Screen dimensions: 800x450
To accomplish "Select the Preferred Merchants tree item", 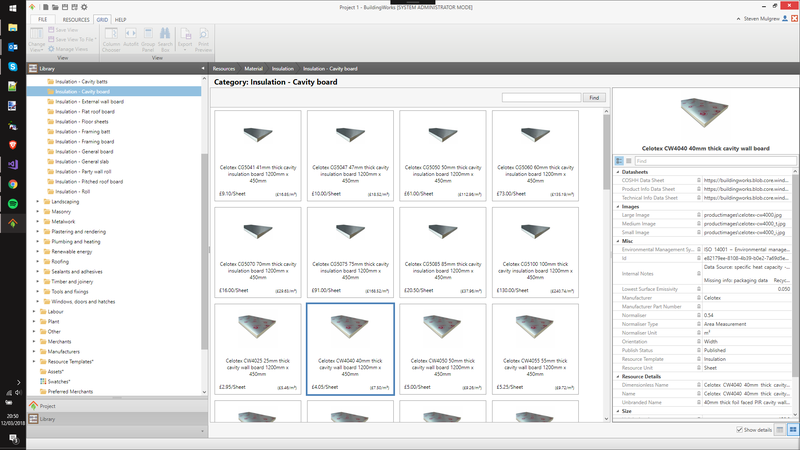I will click(70, 392).
